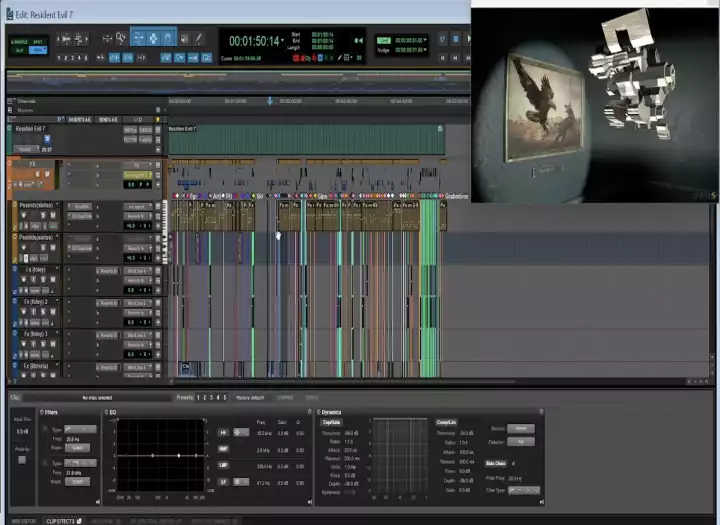Select the Trim tool
This screenshot has width=720, height=525.
(x=138, y=39)
